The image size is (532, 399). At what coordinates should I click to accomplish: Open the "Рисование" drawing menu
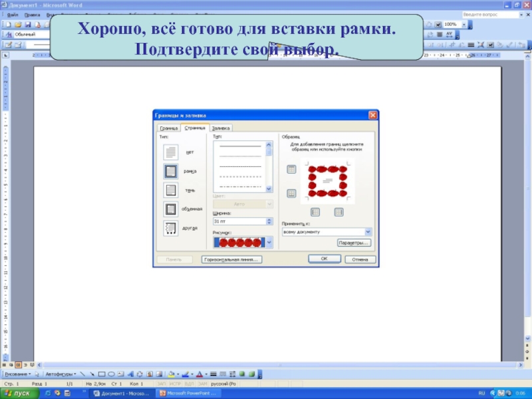click(x=17, y=374)
